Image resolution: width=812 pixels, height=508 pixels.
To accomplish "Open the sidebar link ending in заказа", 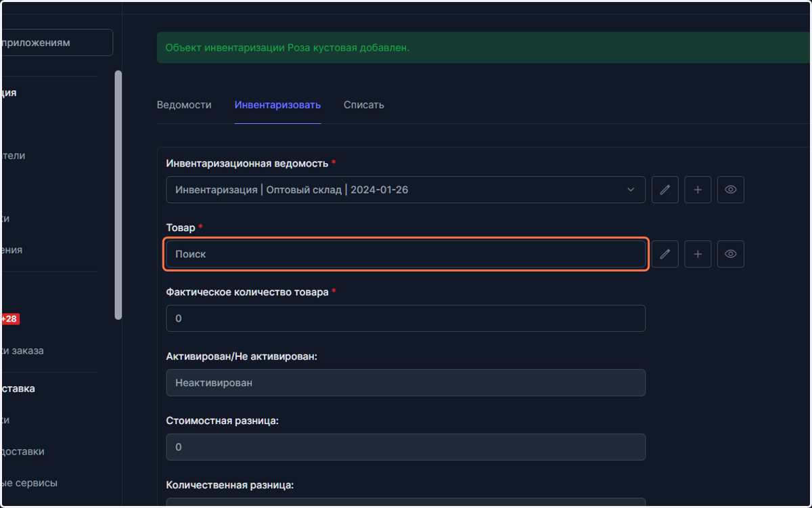I will tap(22, 351).
